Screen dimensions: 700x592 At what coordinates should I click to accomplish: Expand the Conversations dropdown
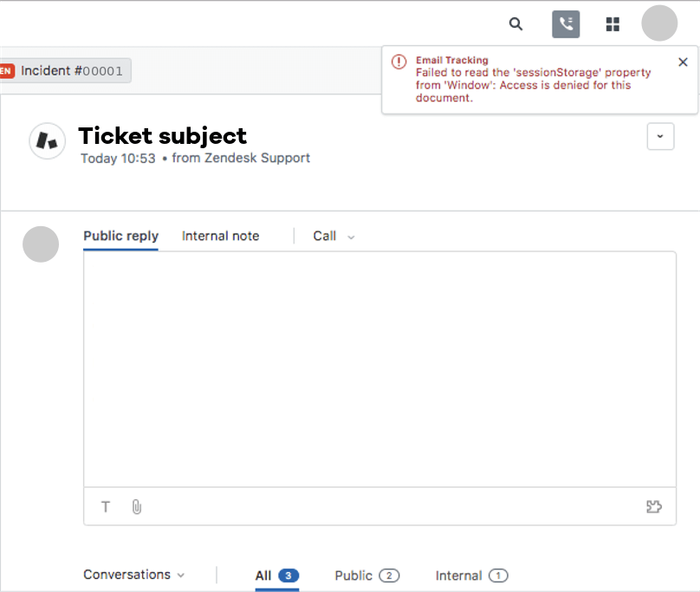133,575
